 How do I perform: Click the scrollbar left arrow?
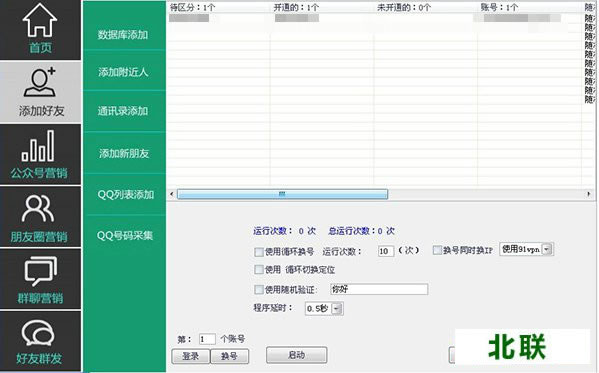172,194
